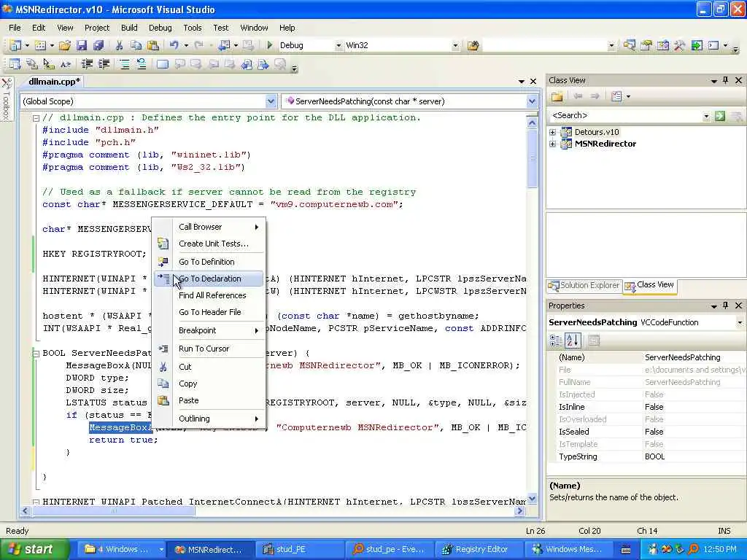Toggle bookmark icon in text editor toolbar
The width and height of the screenshot is (747, 560).
(x=163, y=64)
